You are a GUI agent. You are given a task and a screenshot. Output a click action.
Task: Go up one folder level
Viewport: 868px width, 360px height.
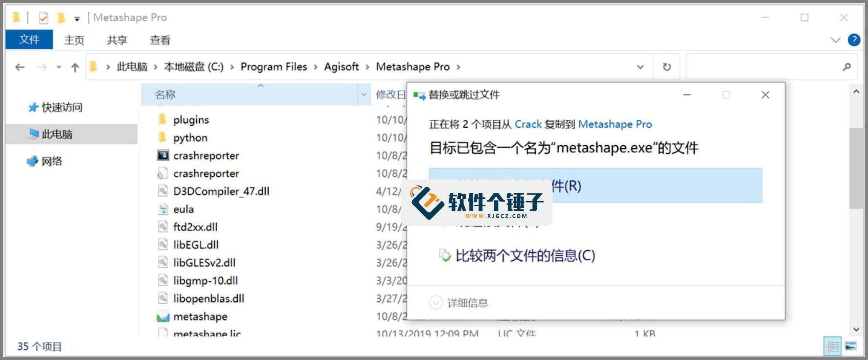click(75, 67)
